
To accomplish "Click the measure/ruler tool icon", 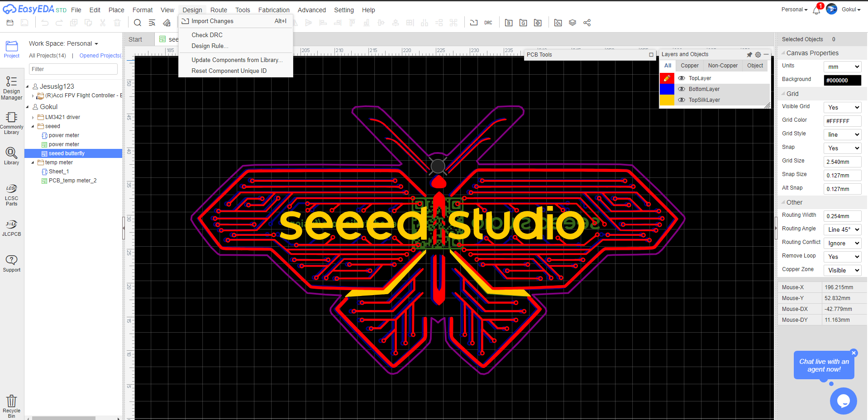I will pyautogui.click(x=167, y=23).
